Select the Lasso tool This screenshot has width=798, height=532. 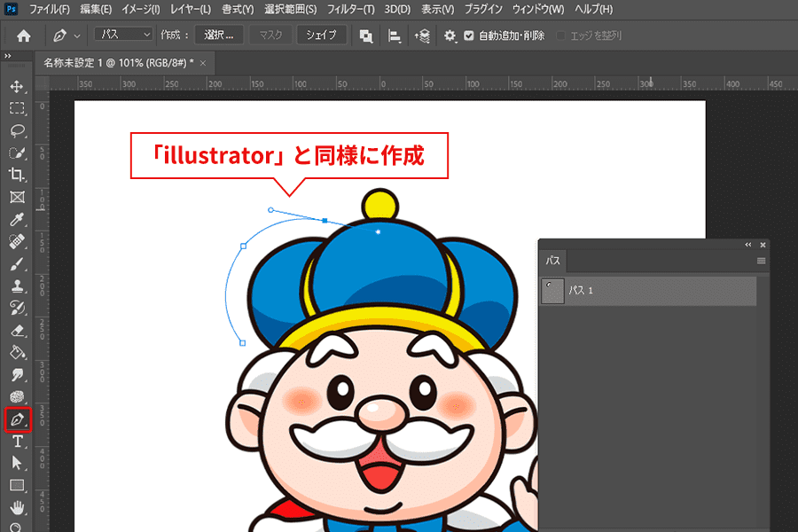(17, 131)
